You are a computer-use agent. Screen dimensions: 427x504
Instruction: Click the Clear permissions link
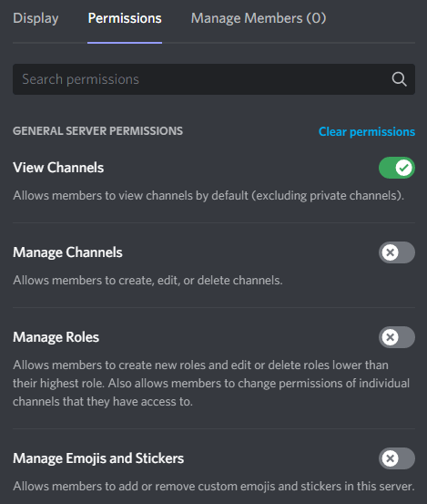(x=367, y=132)
